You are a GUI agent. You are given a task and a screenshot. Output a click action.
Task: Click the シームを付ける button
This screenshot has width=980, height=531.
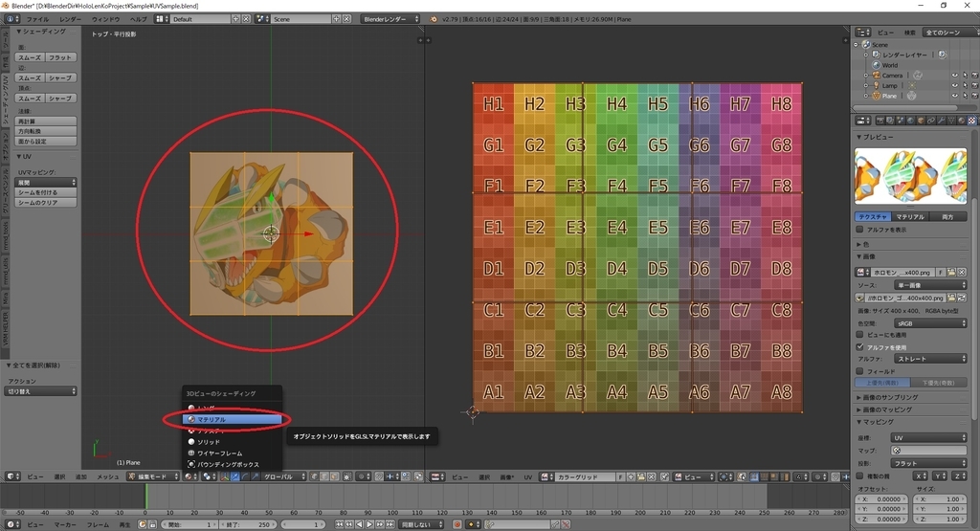(46, 192)
